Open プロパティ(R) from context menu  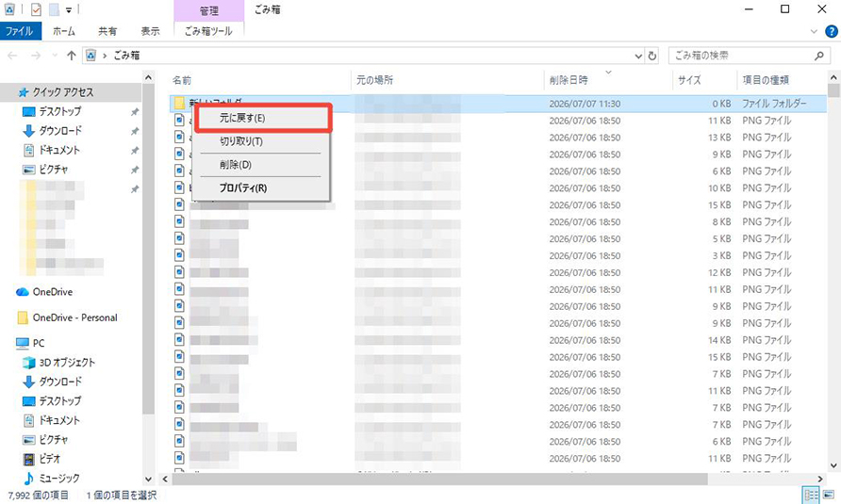261,188
